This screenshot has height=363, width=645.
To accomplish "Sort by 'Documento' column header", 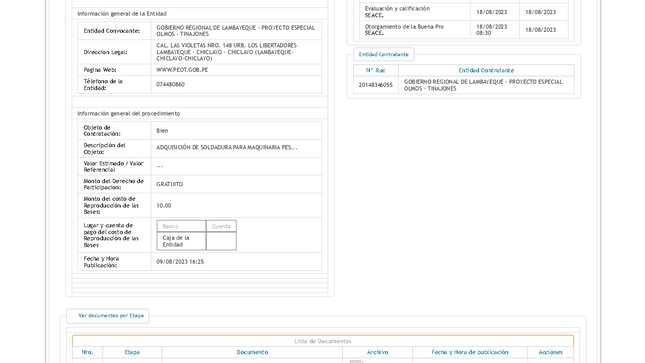I will click(x=252, y=352).
